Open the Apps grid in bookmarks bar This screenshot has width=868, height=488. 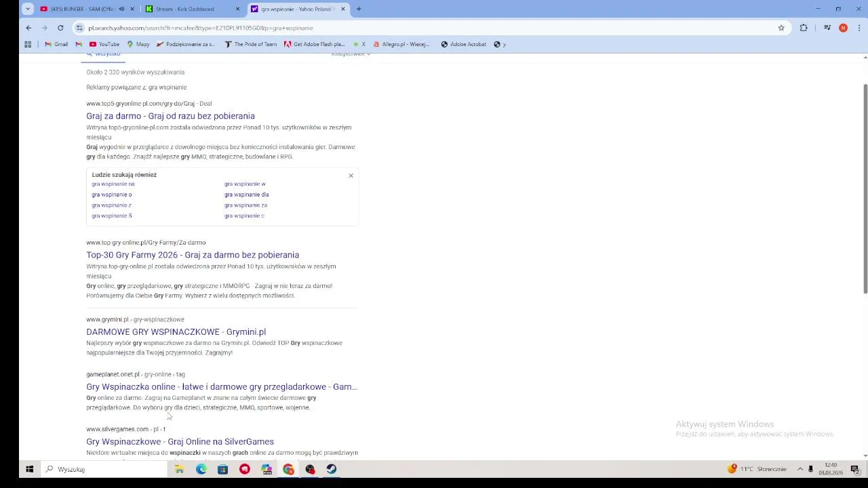pyautogui.click(x=28, y=44)
